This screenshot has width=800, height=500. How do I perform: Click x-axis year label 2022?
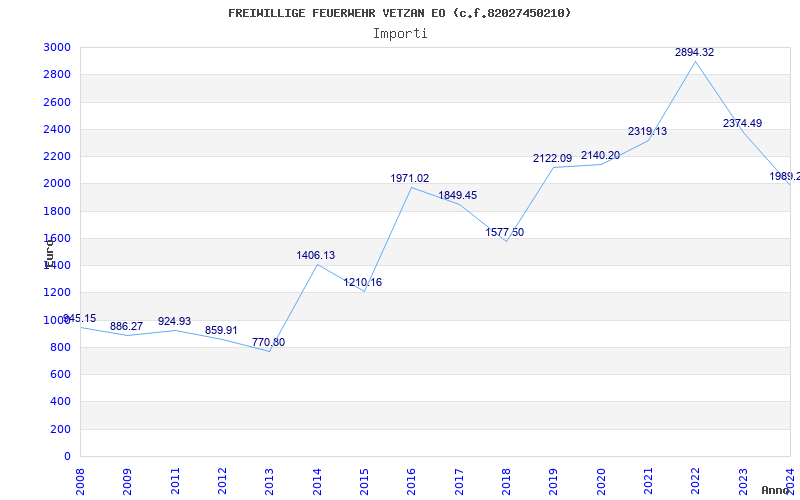(x=696, y=481)
